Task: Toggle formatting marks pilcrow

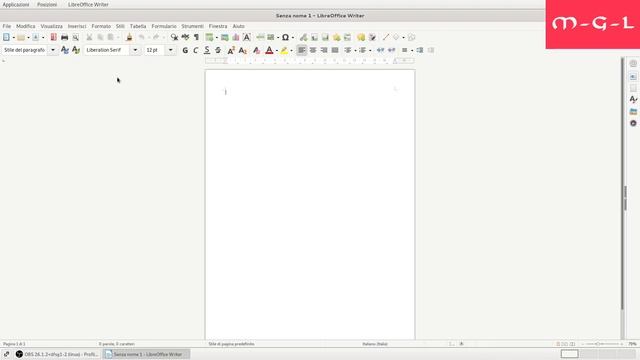Action: tap(196, 37)
